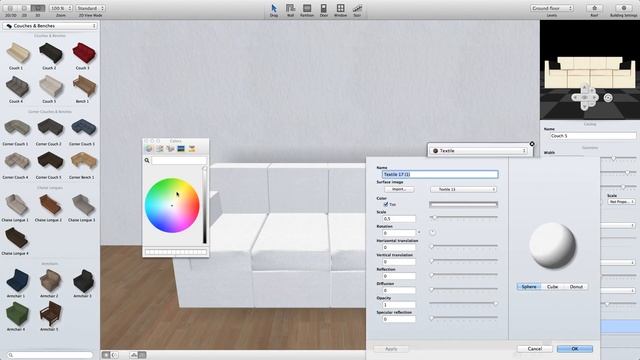Screen dimensions: 640x360
Task: Click the Tint color well
Action: coord(463,204)
